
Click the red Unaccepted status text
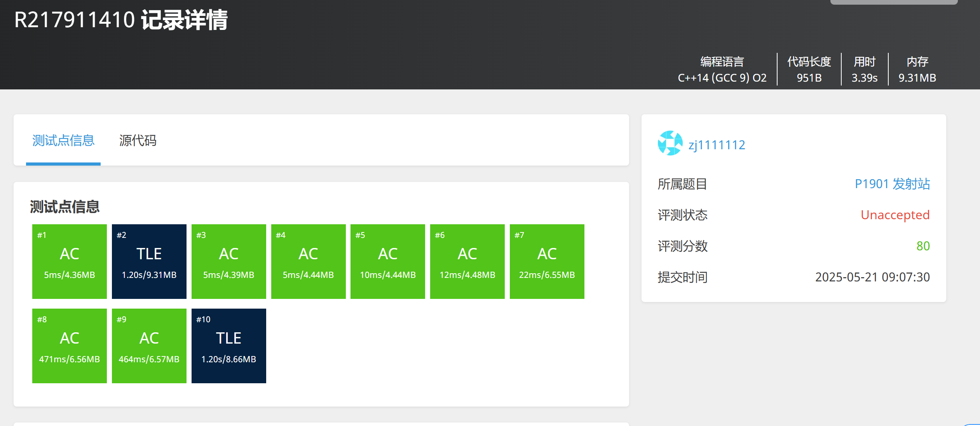(x=895, y=215)
